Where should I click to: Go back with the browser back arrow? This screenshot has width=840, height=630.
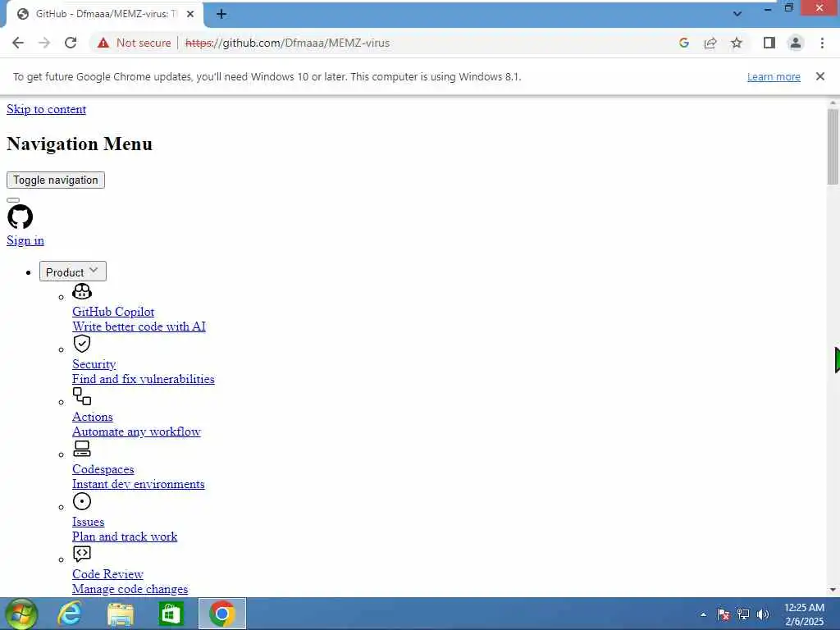coord(18,43)
